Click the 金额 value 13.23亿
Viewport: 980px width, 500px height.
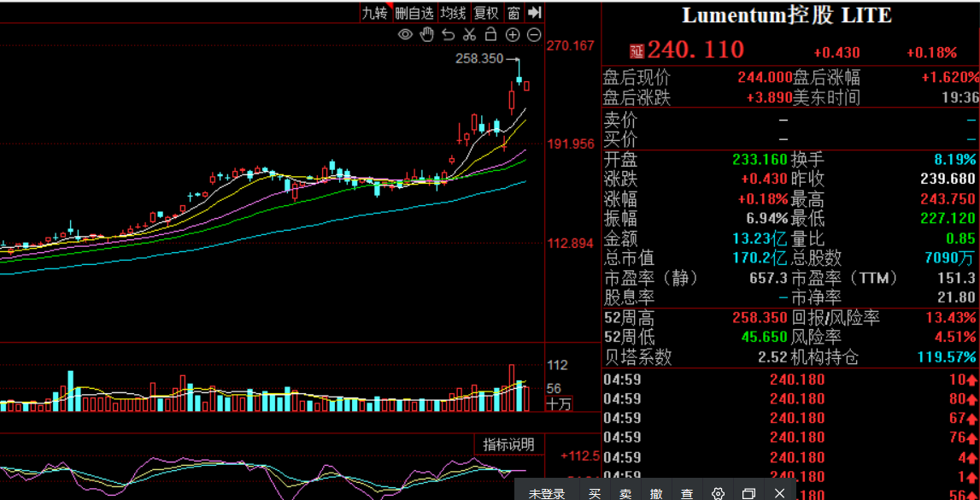coord(759,238)
